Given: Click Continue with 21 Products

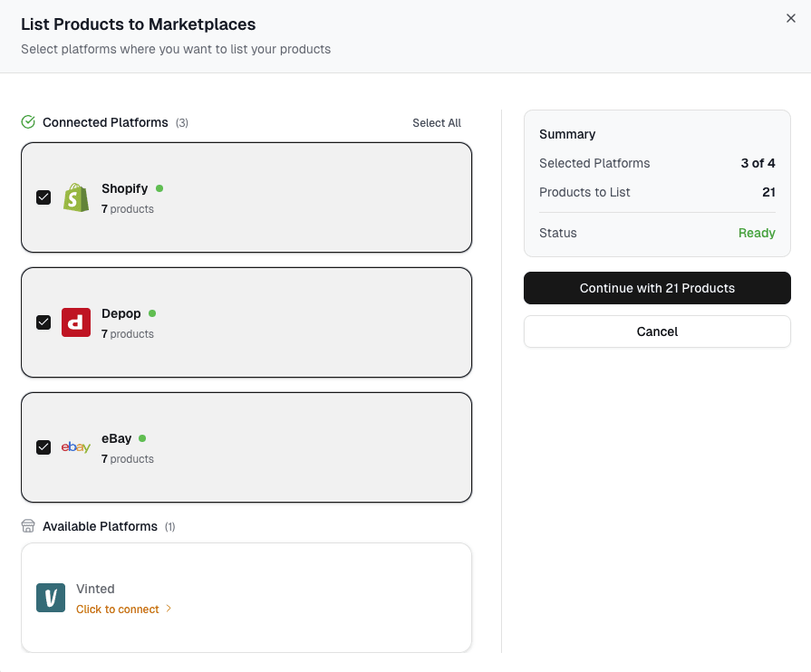Looking at the screenshot, I should pos(657,287).
